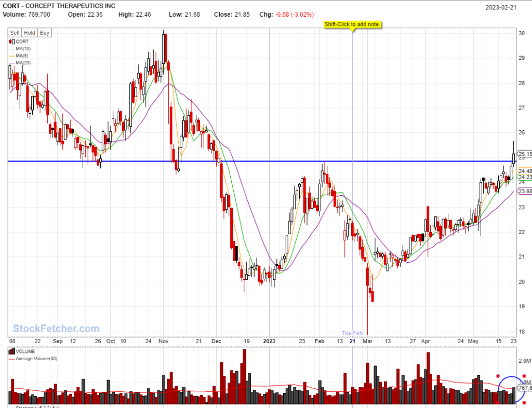Viewport: 532px width, 408px height.
Task: Click the VOLUME panel label
Action: click(x=25, y=351)
